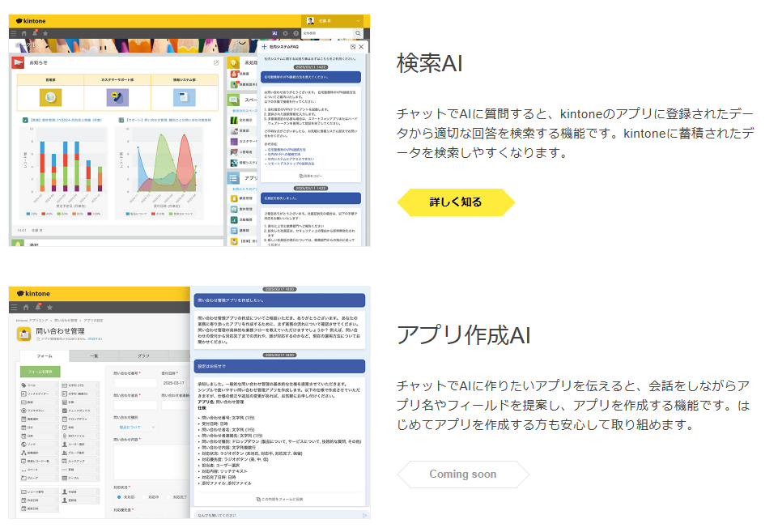
Task: Click この内容をフォームに反映 button
Action: (x=280, y=499)
